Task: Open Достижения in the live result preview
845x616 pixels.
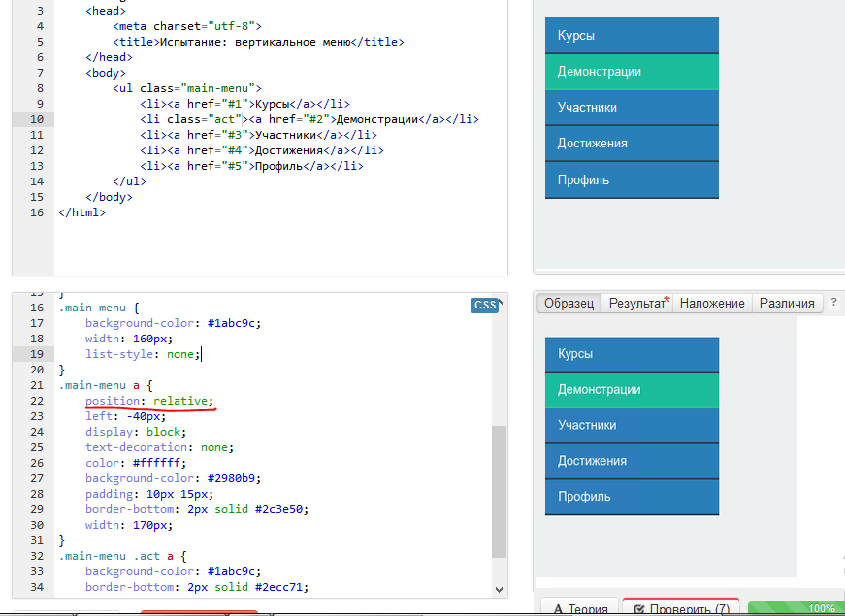Action: [x=632, y=144]
